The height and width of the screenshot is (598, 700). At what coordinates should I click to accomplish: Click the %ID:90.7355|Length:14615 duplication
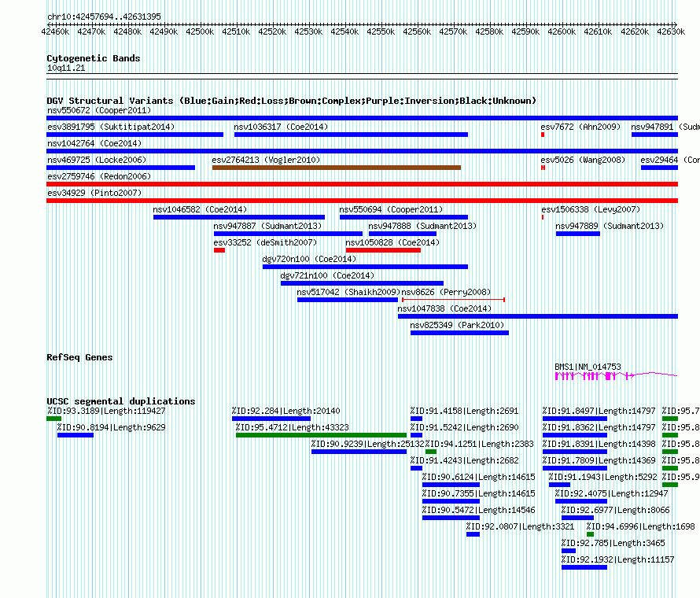(x=451, y=501)
